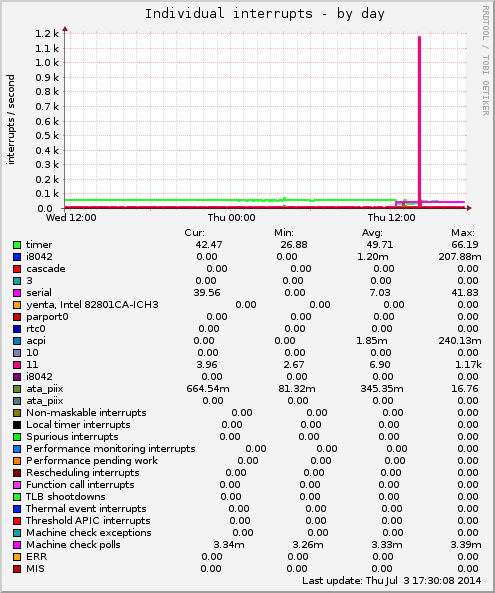
Task: Click the 'Min:' column header
Action: click(x=284, y=233)
